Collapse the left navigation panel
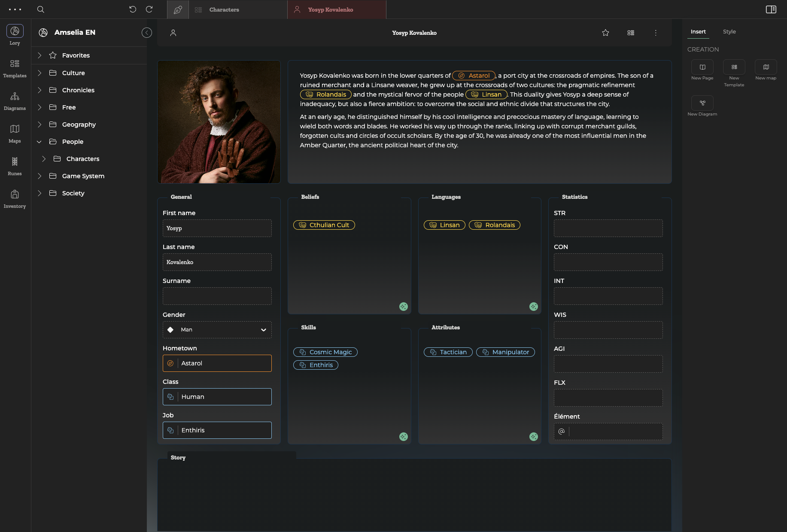This screenshot has width=787, height=532. click(x=147, y=33)
